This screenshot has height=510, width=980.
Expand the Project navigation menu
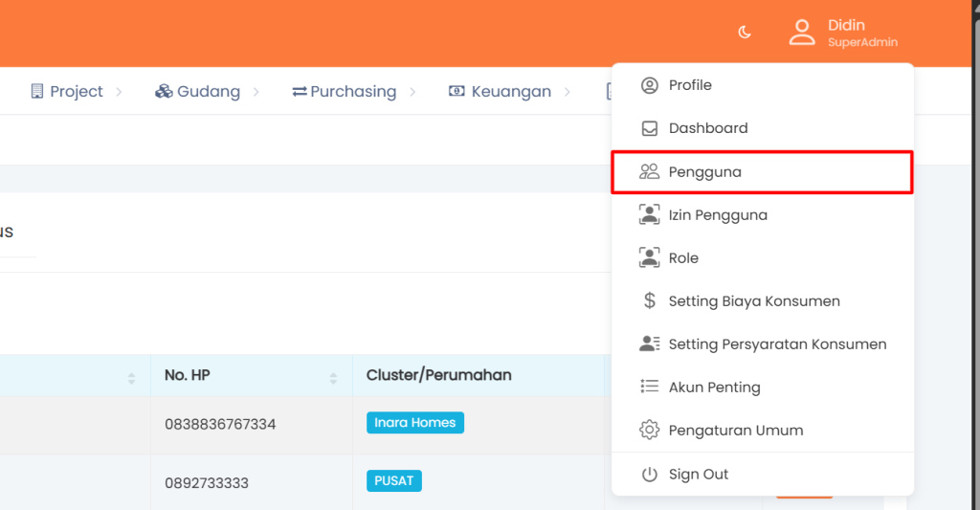77,92
